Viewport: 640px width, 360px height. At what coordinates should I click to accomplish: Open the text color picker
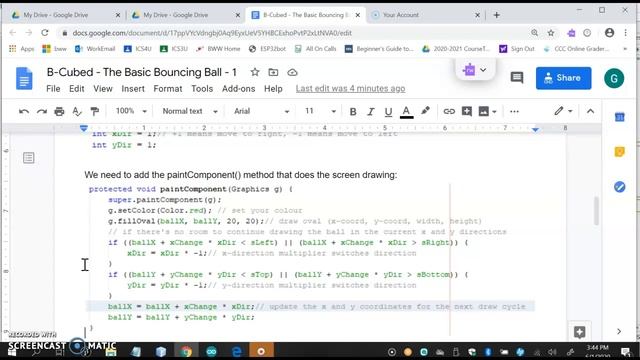[x=406, y=111]
